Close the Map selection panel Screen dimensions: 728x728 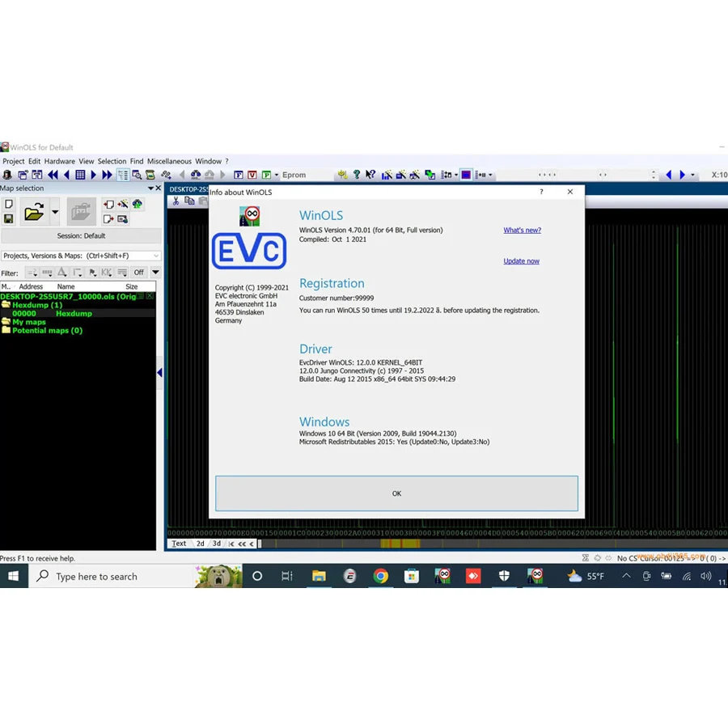click(x=159, y=188)
